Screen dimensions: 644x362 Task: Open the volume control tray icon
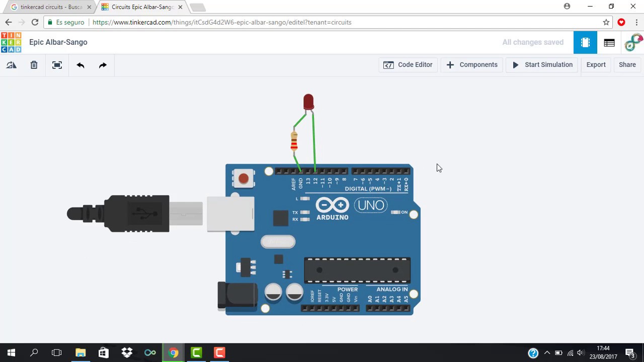(x=581, y=353)
